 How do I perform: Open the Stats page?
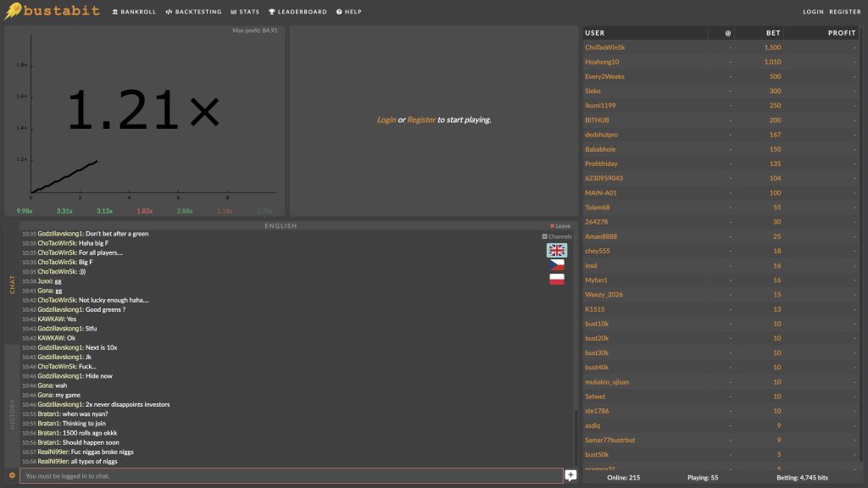[x=245, y=12]
